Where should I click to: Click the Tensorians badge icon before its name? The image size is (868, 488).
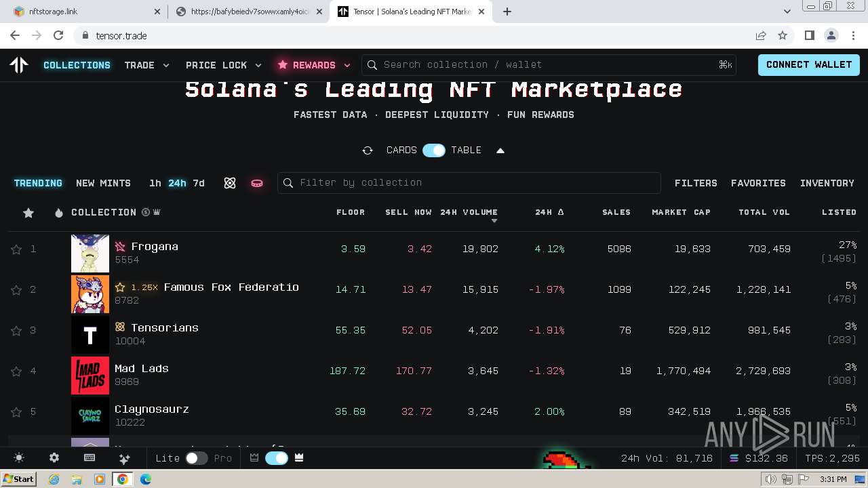tap(120, 327)
